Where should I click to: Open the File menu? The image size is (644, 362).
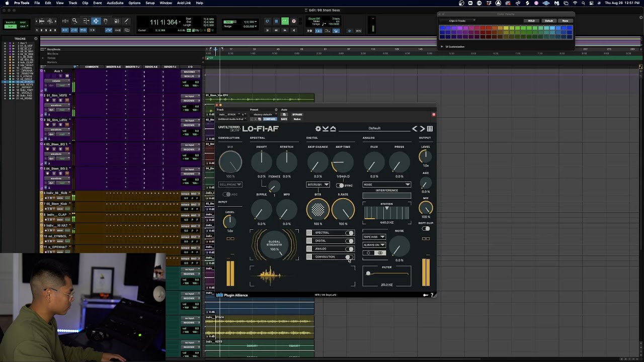(37, 3)
